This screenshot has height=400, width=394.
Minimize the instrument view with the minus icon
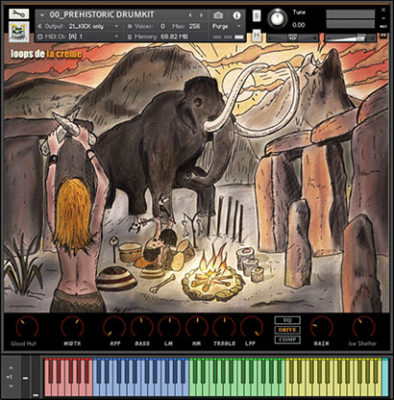point(384,18)
